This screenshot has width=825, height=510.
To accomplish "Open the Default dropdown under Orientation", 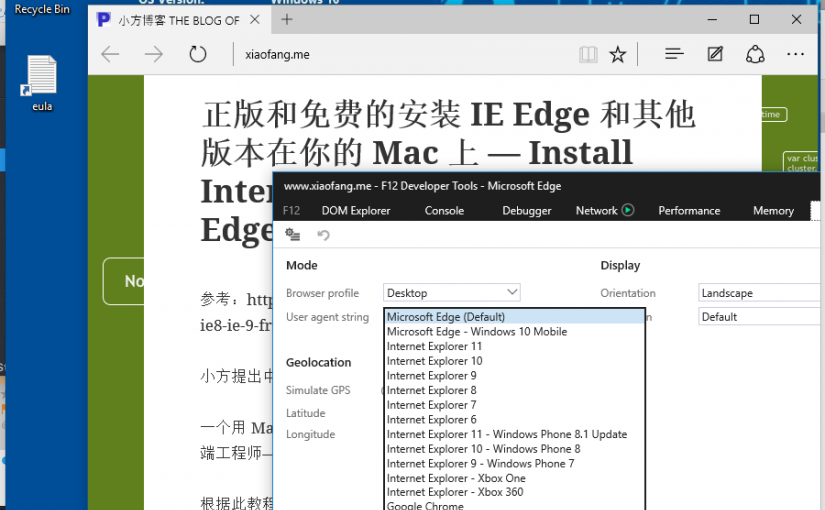I will click(759, 317).
